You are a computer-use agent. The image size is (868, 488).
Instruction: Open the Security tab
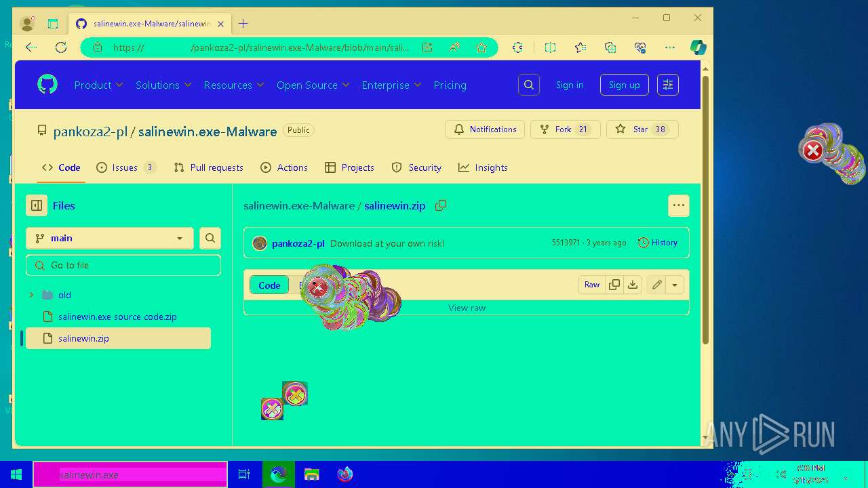(416, 167)
